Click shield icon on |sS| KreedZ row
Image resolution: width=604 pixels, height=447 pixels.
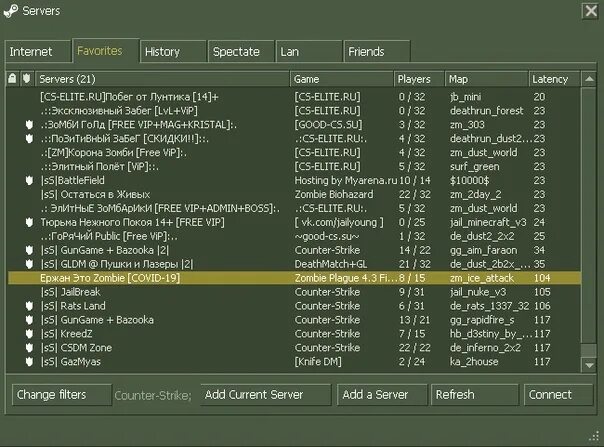(x=29, y=334)
